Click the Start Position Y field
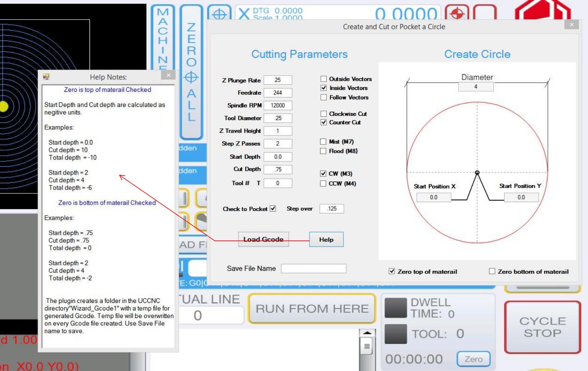 pyautogui.click(x=521, y=197)
